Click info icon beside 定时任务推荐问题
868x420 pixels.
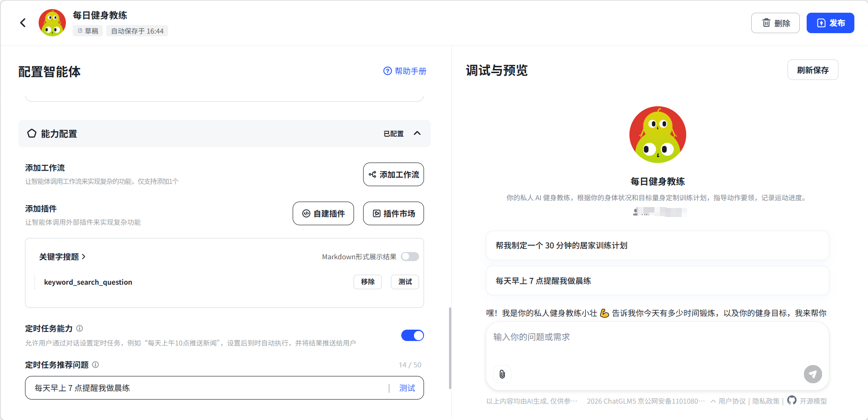tap(95, 365)
